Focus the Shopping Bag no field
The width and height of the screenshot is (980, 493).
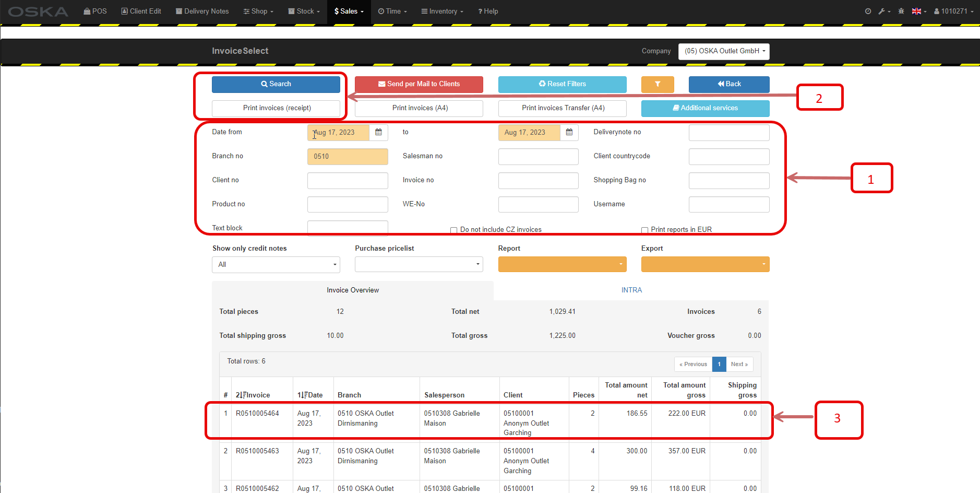tap(729, 181)
